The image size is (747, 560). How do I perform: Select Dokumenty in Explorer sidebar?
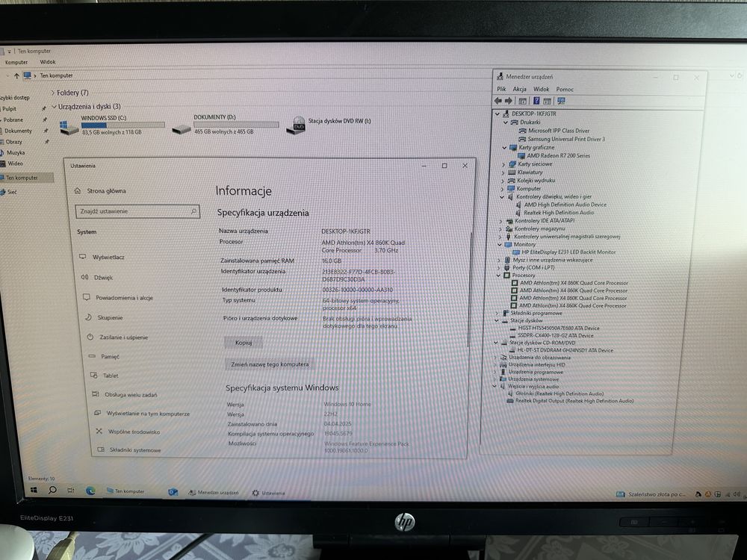point(18,131)
